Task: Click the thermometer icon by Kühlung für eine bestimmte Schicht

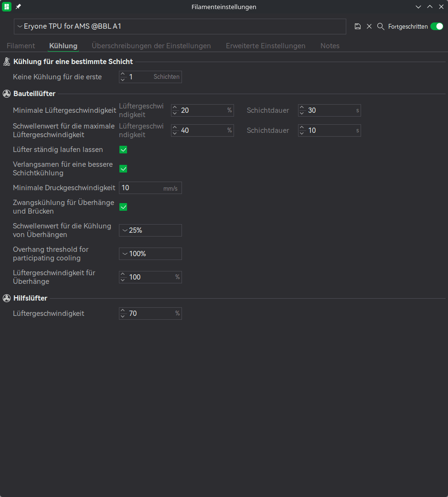Action: pyautogui.click(x=7, y=62)
